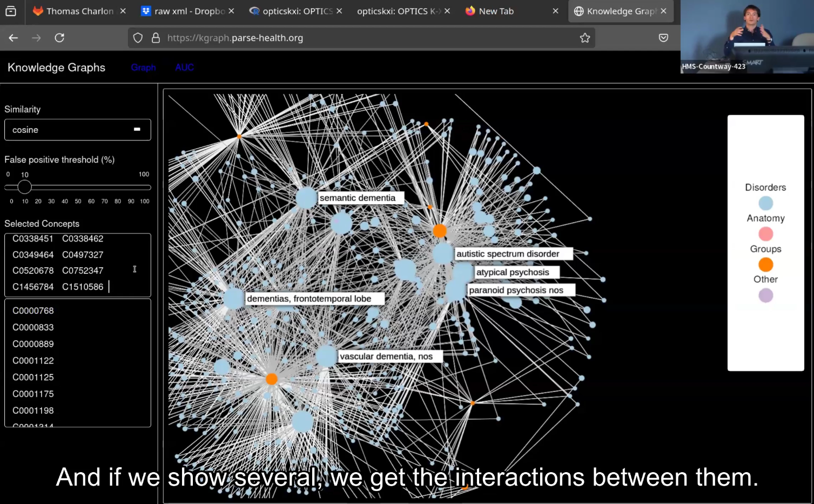814x504 pixels.
Task: Toggle the Disorders legend circle
Action: coord(765,203)
